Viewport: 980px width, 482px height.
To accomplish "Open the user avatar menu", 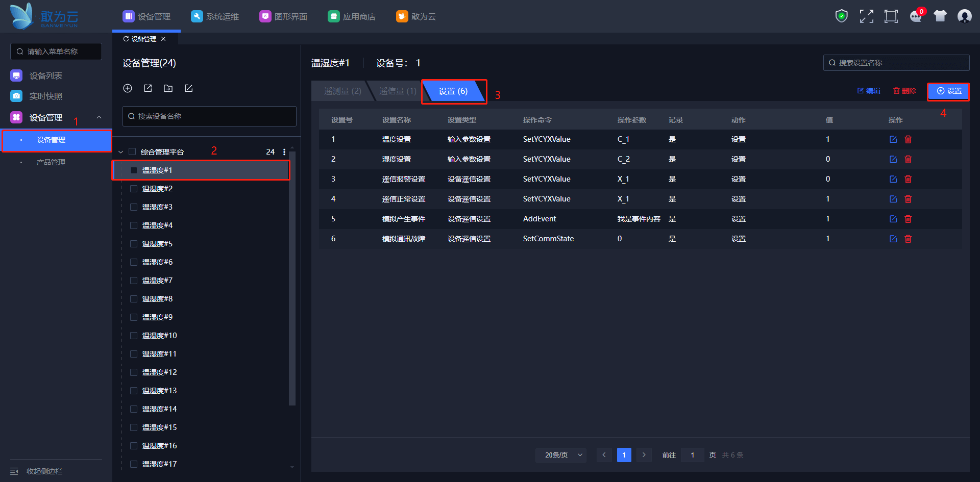I will coord(964,16).
